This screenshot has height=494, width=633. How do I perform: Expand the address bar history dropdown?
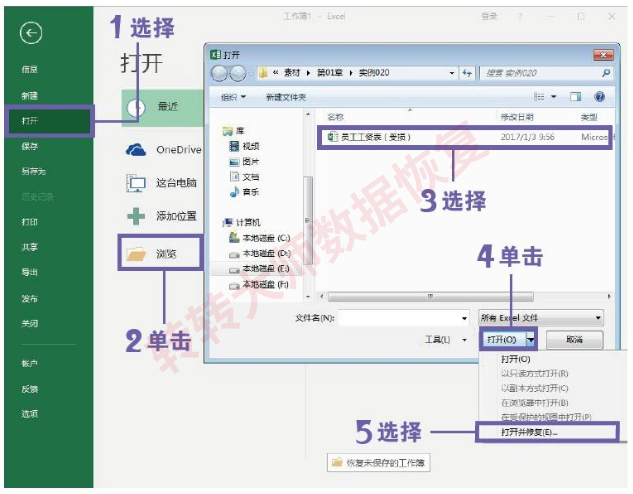[x=452, y=73]
